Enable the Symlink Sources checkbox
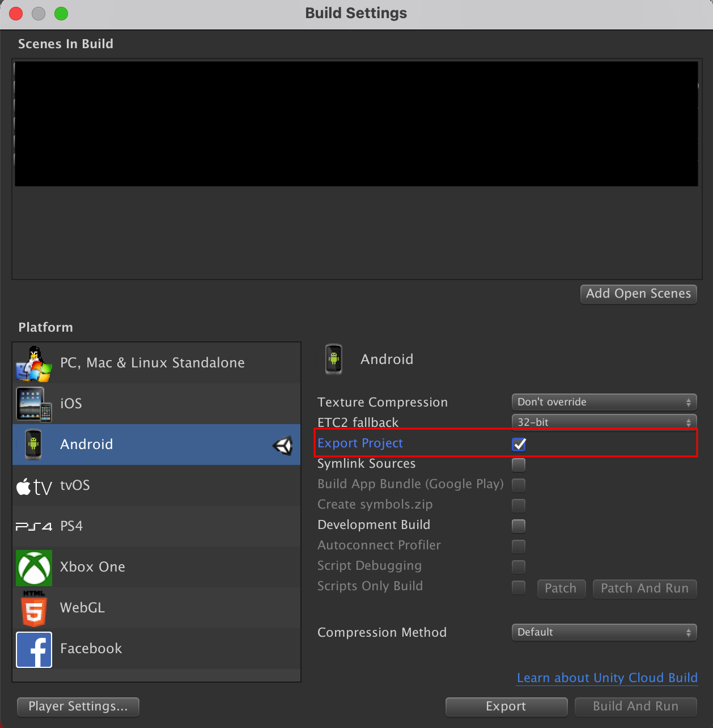This screenshot has height=728, width=713. tap(519, 465)
